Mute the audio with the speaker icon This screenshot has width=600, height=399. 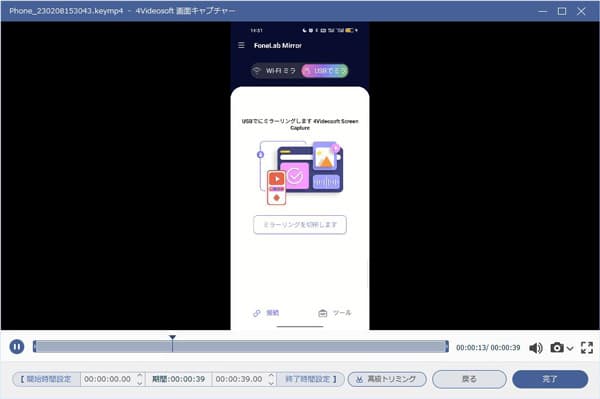click(536, 348)
